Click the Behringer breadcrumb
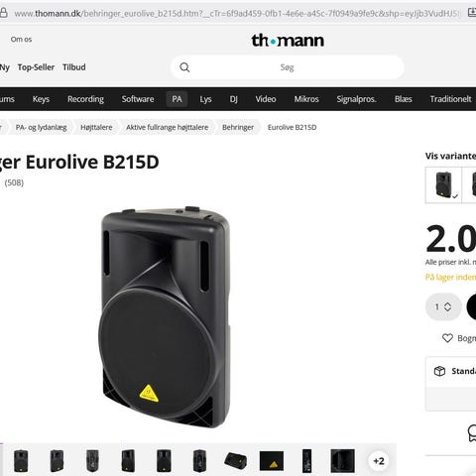 (238, 127)
